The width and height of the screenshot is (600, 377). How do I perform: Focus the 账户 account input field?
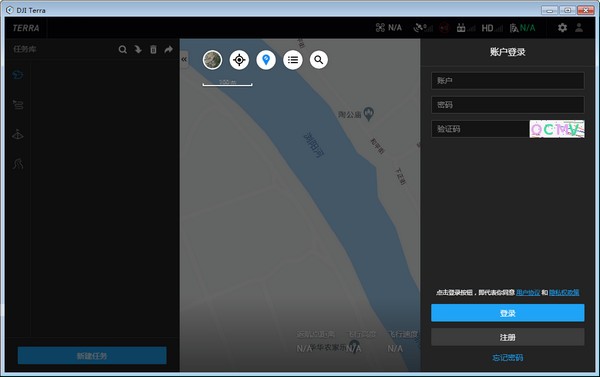point(508,81)
